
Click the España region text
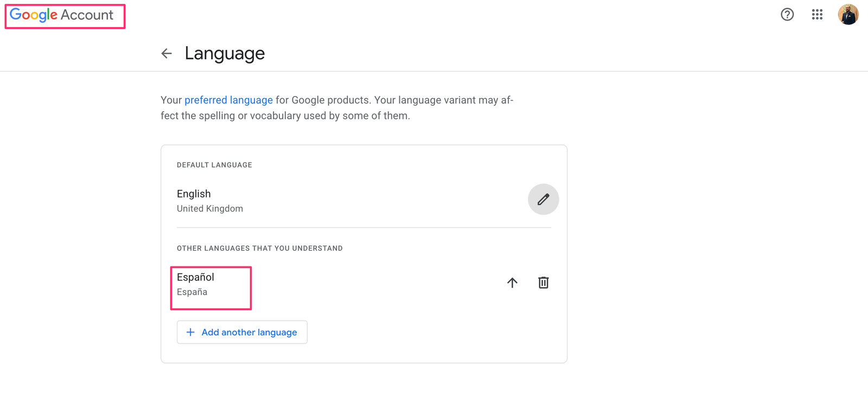coord(192,292)
